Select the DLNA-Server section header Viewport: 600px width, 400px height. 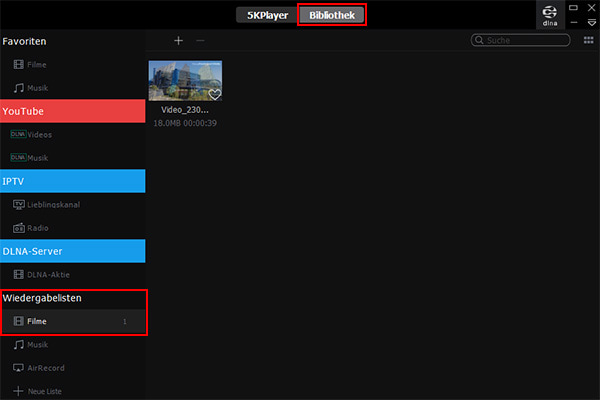pos(73,251)
